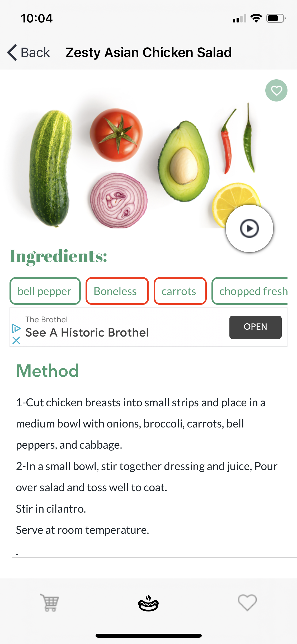Screen dimensions: 297x644
Task: Open the favorites heart tab
Action: click(x=247, y=602)
